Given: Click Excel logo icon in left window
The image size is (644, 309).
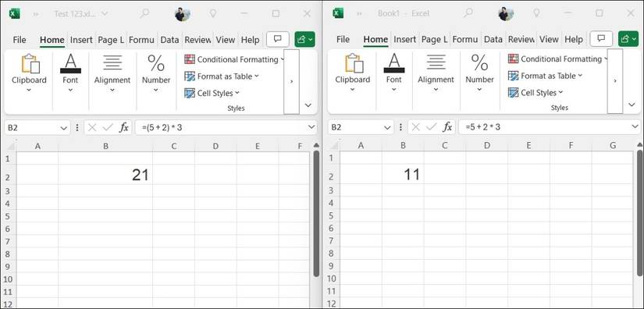Looking at the screenshot, I should 14,13.
